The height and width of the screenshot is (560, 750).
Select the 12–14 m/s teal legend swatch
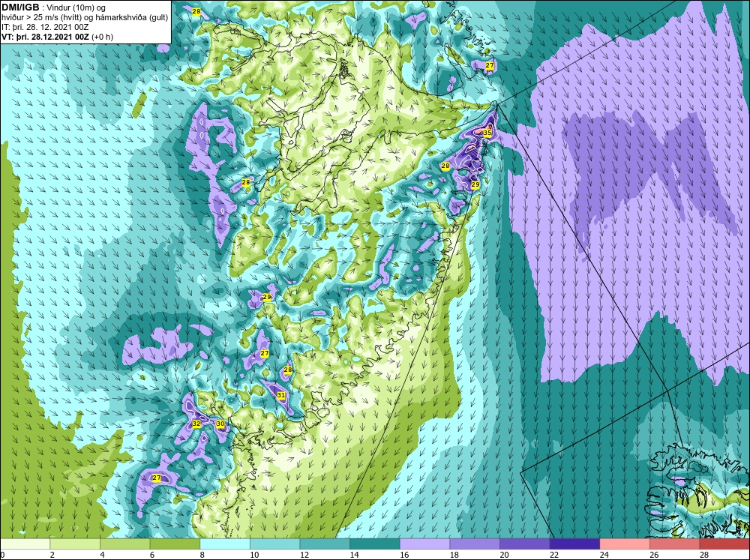pos(325,544)
